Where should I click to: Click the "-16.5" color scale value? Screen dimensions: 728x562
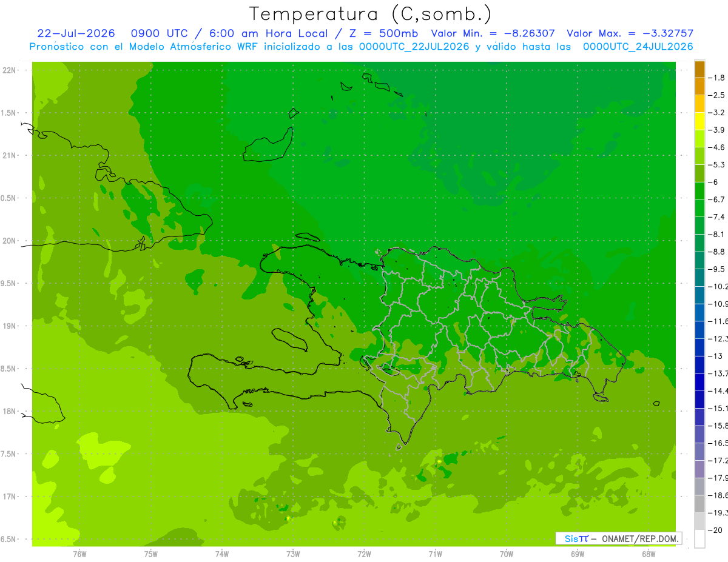(718, 443)
